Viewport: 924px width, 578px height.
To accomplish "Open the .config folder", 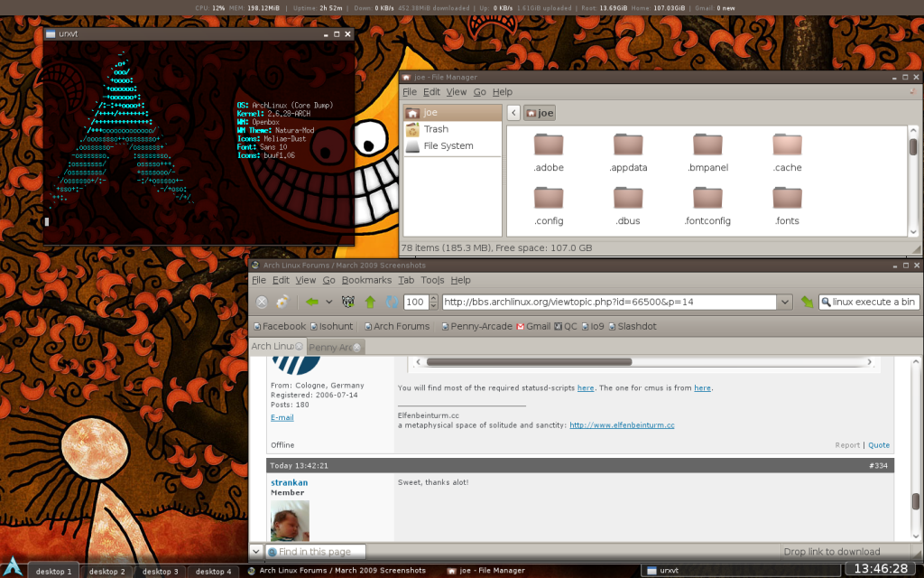I will 549,206.
